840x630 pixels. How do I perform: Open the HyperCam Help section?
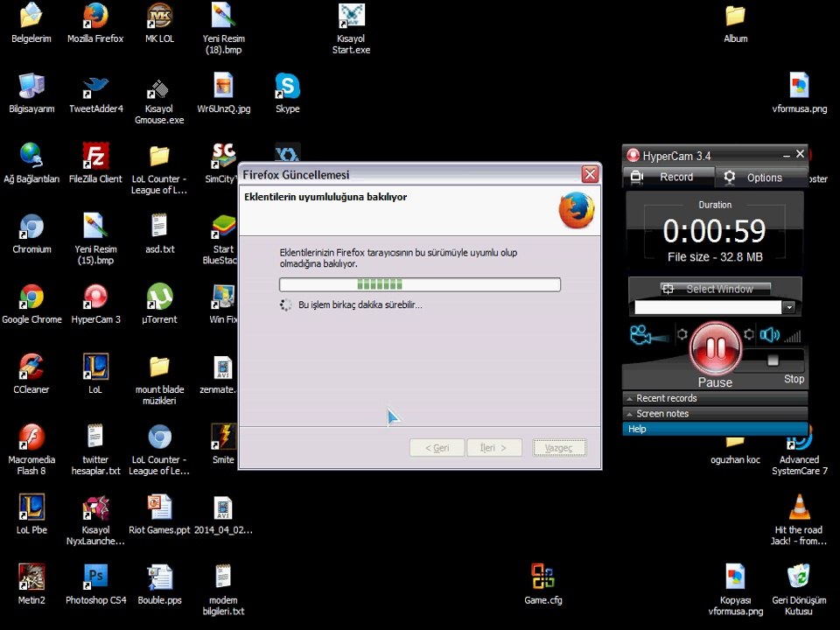coord(715,429)
